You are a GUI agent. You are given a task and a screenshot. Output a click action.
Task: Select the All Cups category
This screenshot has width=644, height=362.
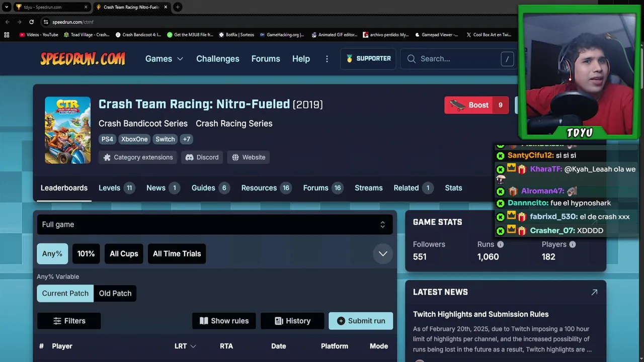tap(124, 254)
